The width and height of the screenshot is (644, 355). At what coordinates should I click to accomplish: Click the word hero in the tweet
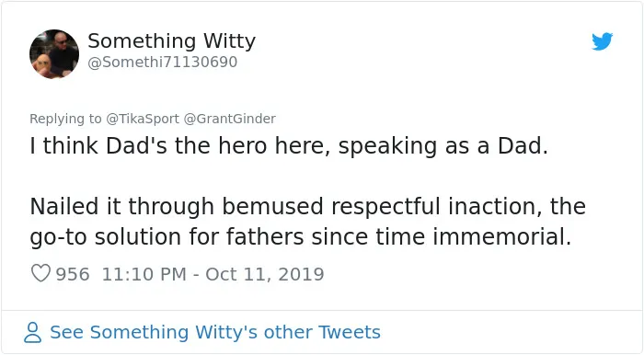click(x=242, y=145)
